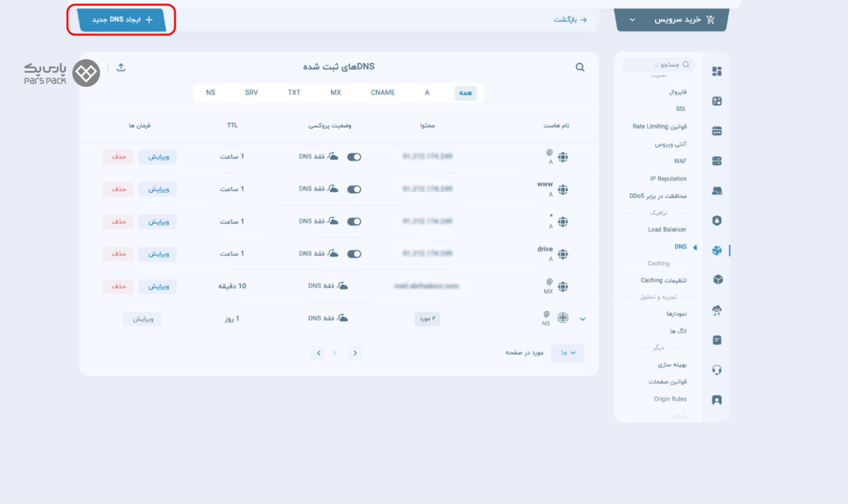Switch to the MX records tab
848x504 pixels.
335,92
